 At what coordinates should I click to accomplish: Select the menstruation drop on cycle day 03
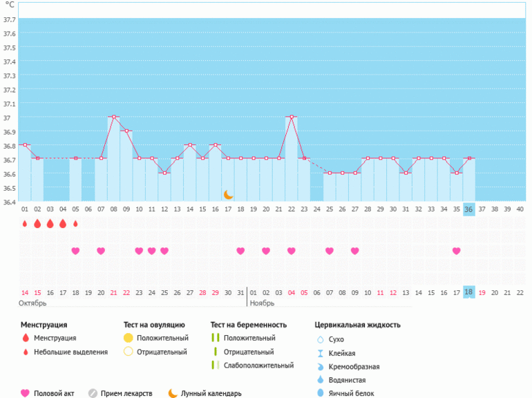(x=50, y=224)
